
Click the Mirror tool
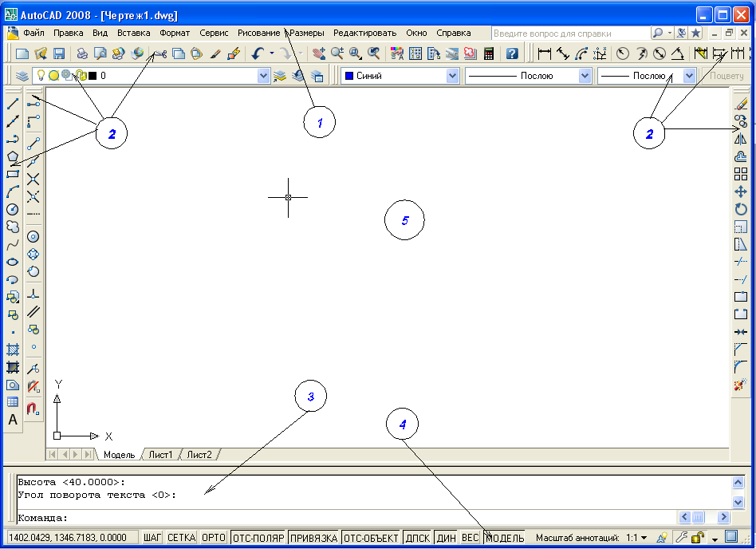coord(741,139)
